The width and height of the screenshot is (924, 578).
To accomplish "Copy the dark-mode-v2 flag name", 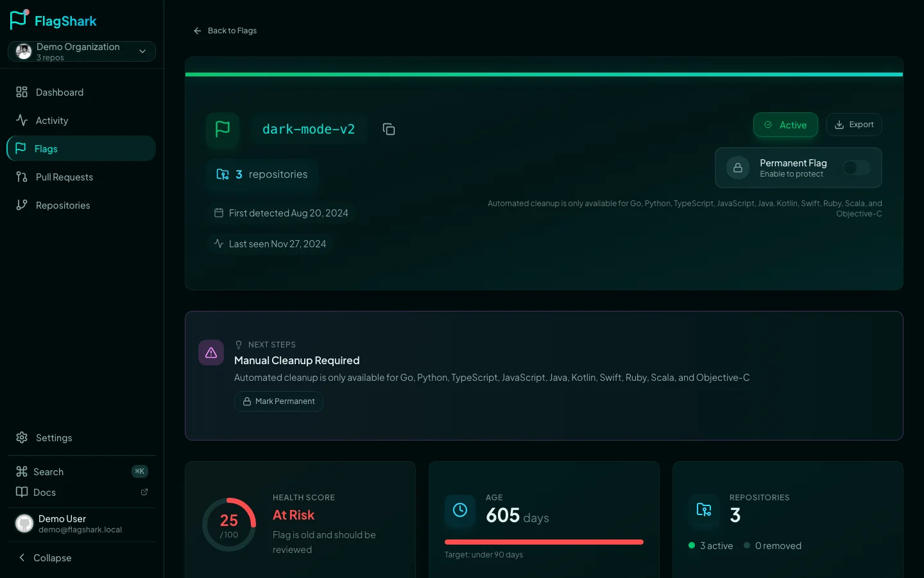I will (x=388, y=129).
